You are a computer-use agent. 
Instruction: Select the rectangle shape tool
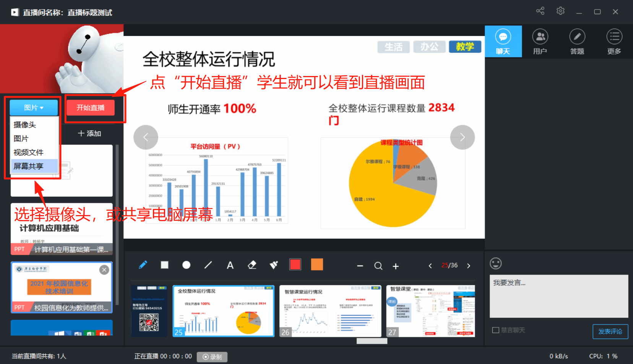[164, 265]
